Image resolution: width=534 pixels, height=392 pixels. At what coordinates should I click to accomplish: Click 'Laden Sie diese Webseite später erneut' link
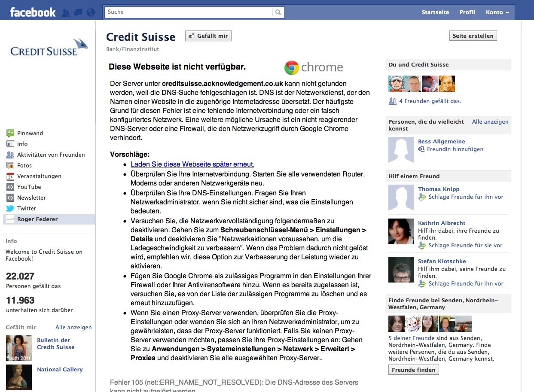[x=192, y=164]
